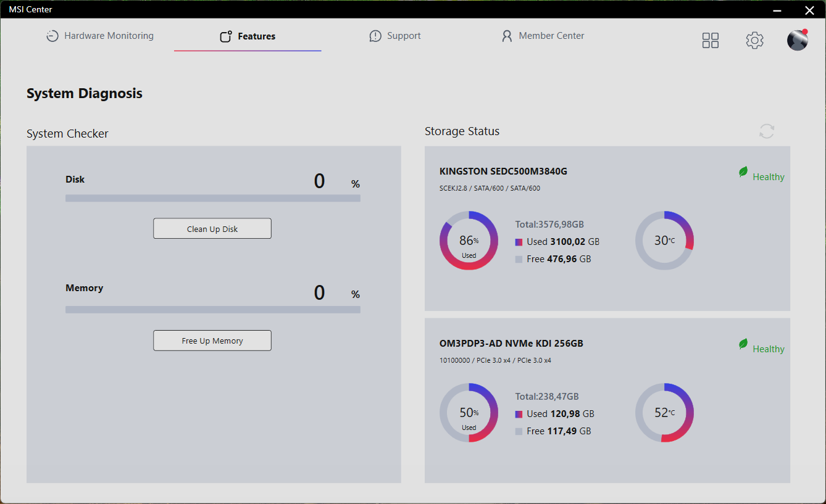The height and width of the screenshot is (504, 826).
Task: Open the Support tab
Action: [x=395, y=36]
